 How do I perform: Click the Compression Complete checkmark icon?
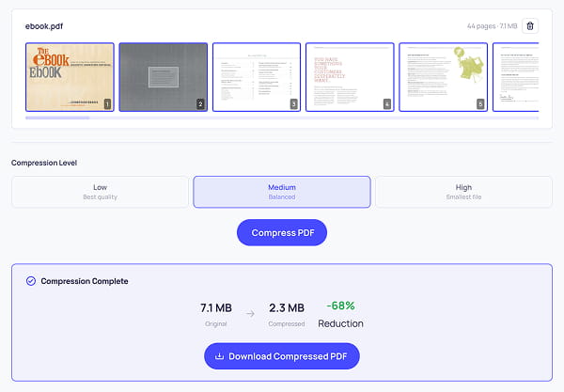tap(31, 281)
